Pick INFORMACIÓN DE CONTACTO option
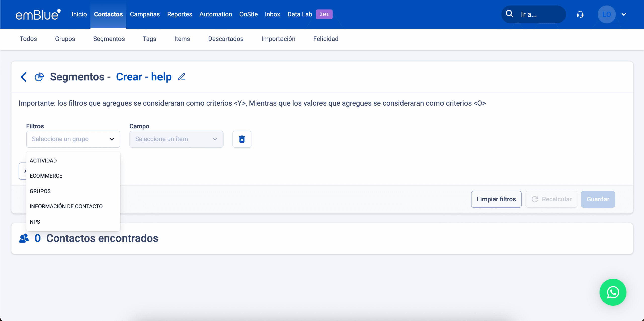644x321 pixels. [x=66, y=206]
